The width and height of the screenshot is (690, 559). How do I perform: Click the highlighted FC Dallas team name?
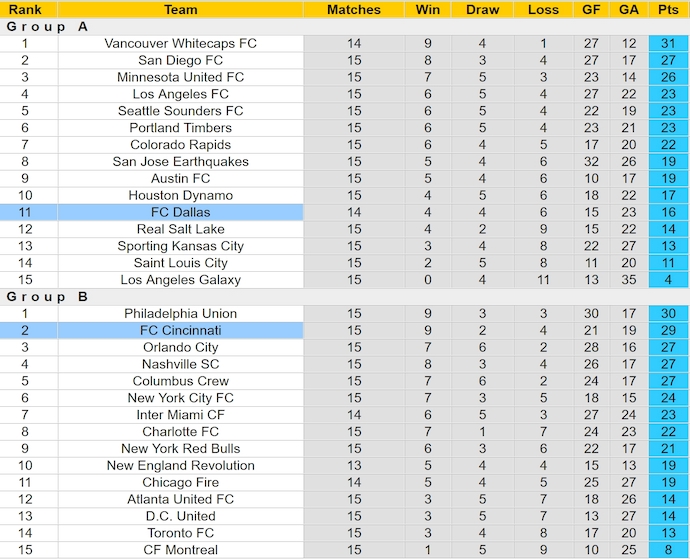[x=180, y=213]
